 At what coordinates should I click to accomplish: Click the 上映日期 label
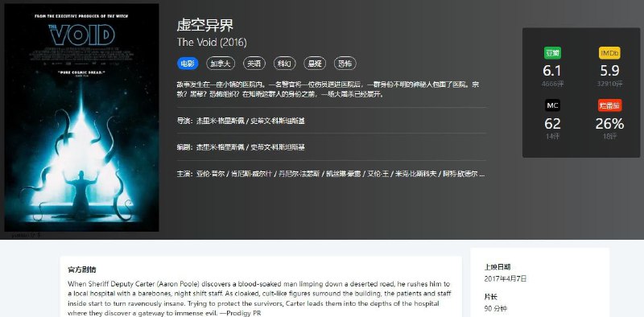click(x=497, y=267)
